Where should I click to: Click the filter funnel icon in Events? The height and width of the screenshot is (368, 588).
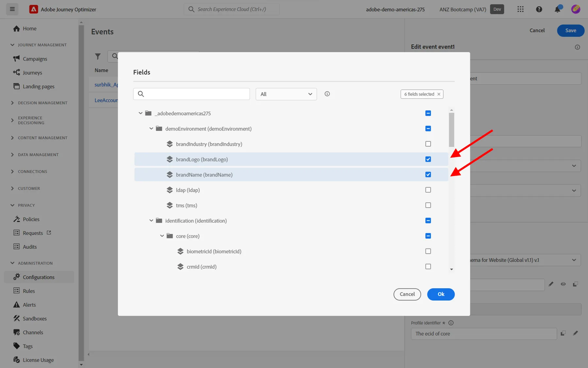98,56
